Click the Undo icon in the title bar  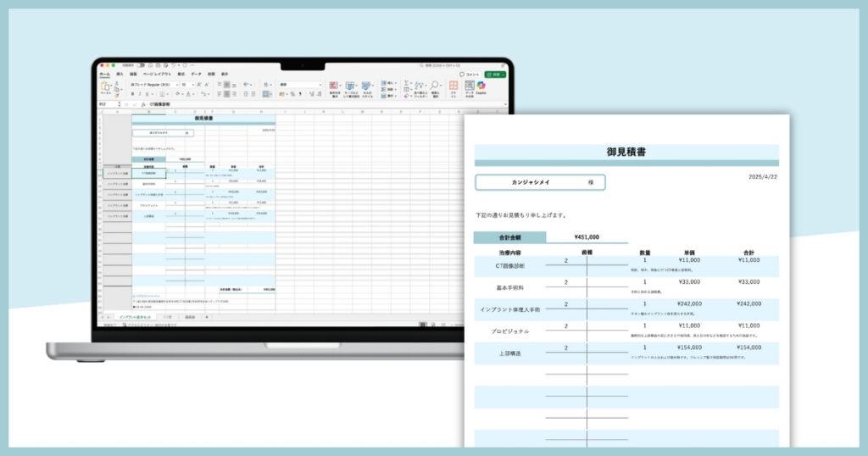point(173,65)
